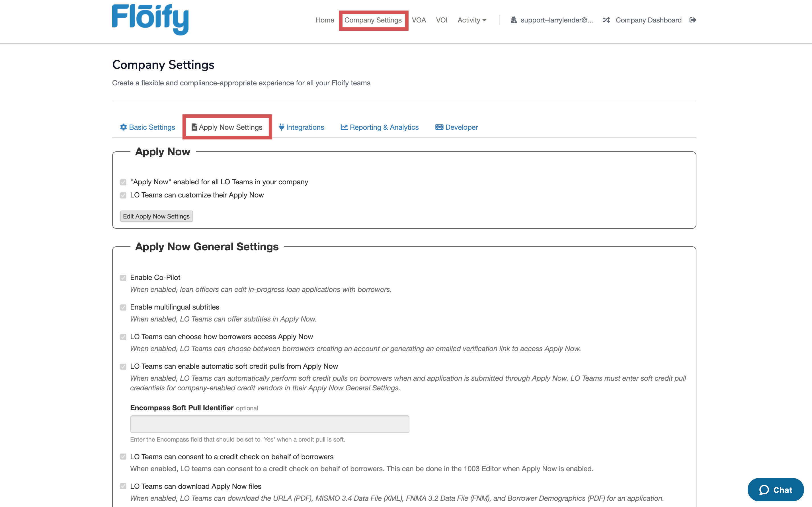This screenshot has height=507, width=812.
Task: Click the shuffle icon before Company Dashboard
Action: [x=606, y=20]
